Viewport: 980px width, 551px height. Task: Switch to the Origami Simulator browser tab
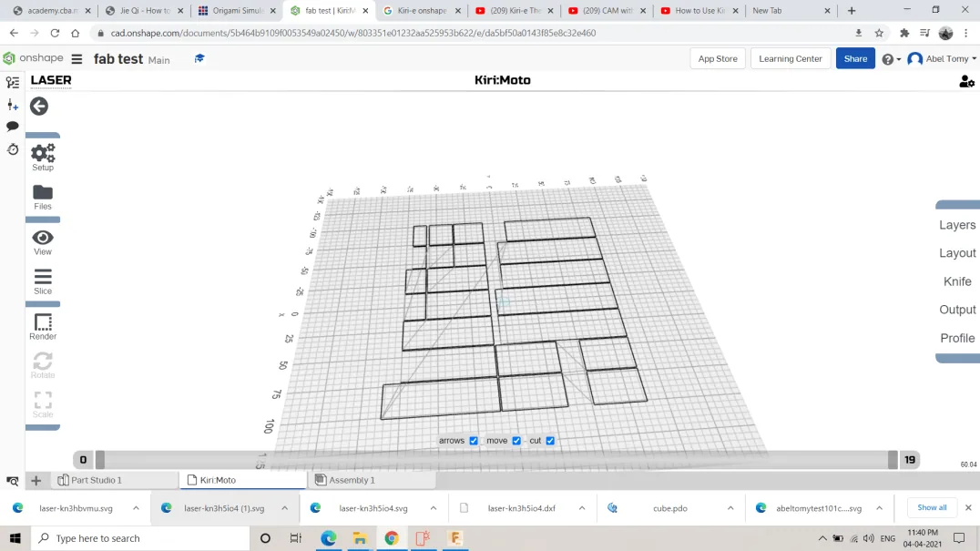point(237,11)
